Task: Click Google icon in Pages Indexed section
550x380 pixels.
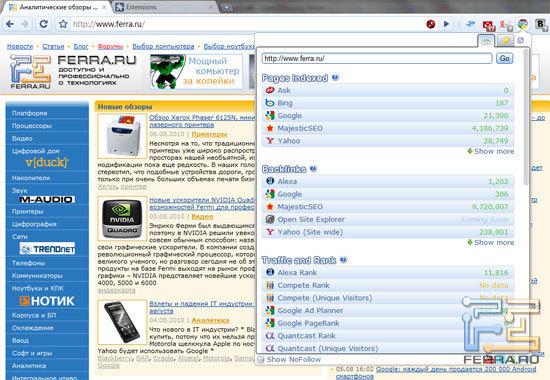Action: [269, 115]
